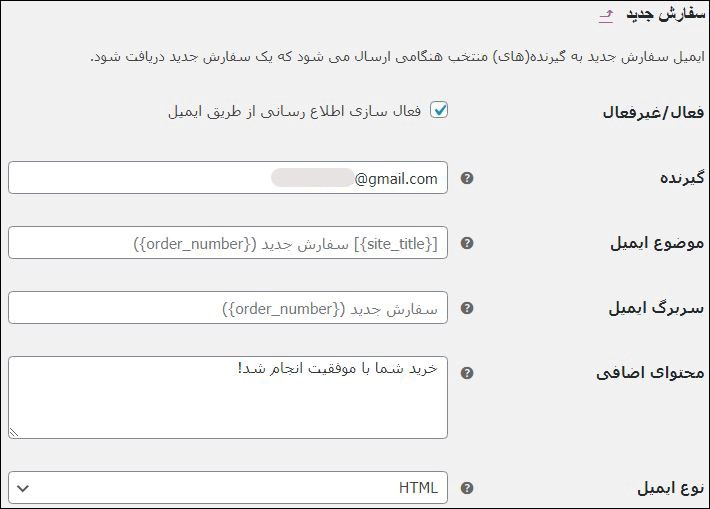
Task: Click the email subject field with site_title placeholder
Action: pos(228,243)
